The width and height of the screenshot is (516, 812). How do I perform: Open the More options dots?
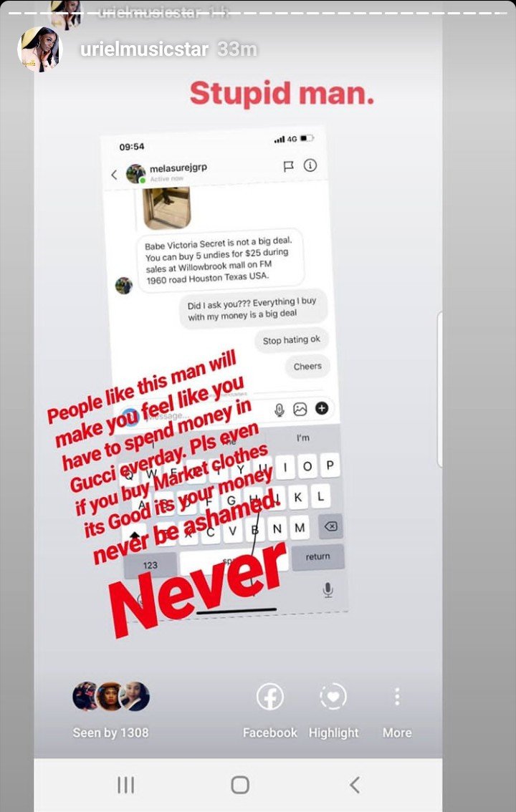pyautogui.click(x=397, y=697)
